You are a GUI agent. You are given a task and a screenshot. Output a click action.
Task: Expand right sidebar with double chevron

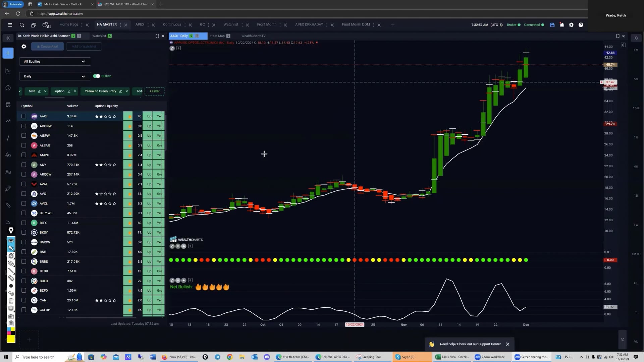(636, 38)
